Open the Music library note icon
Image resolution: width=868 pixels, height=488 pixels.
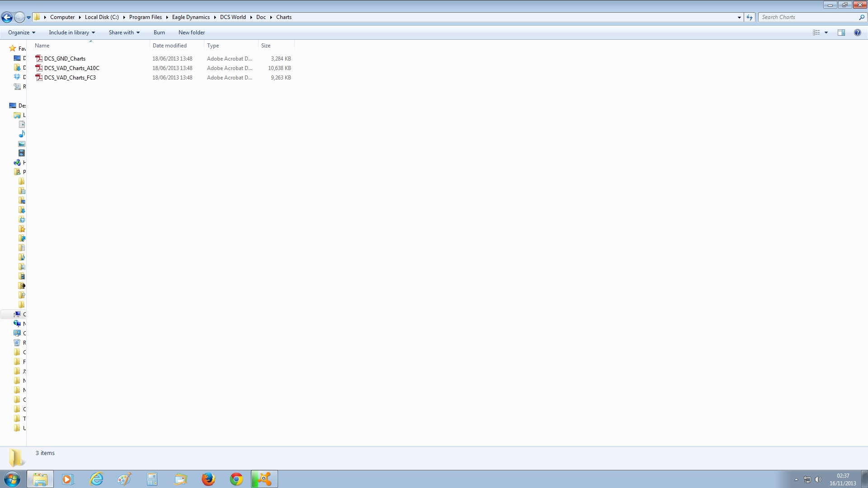(22, 134)
